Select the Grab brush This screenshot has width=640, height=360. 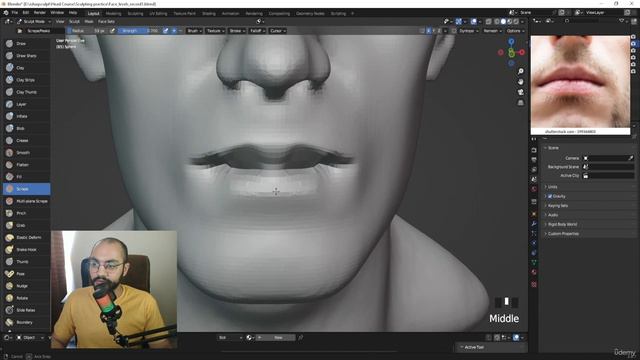27,225
